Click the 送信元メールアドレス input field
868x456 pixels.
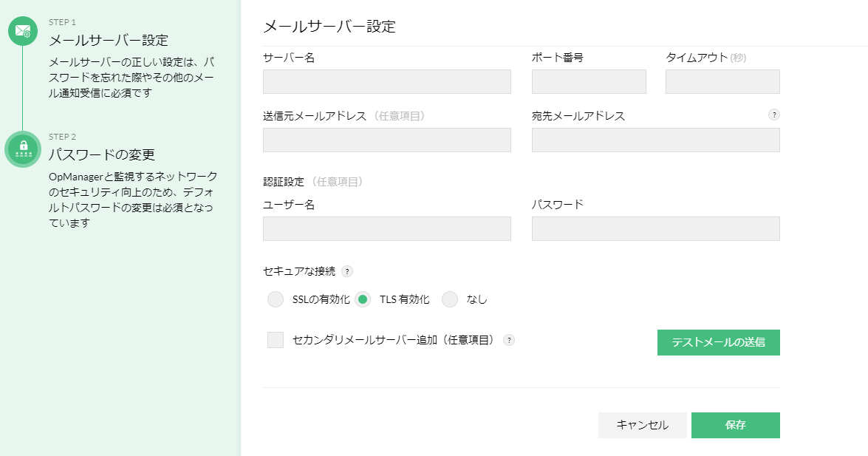click(386, 140)
